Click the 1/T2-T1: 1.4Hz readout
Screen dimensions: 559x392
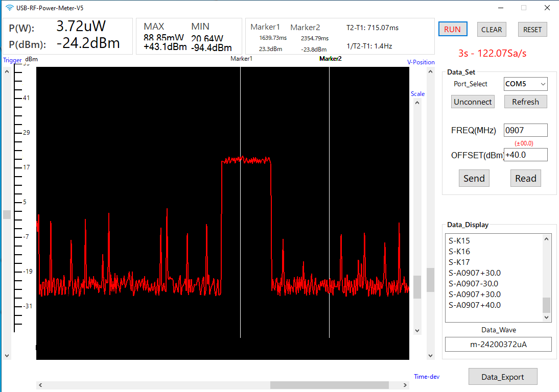coord(369,46)
